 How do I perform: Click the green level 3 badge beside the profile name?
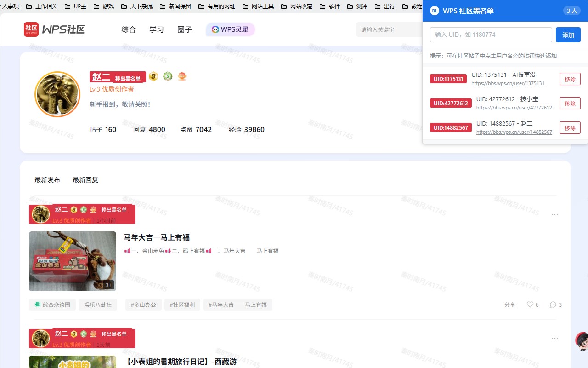pyautogui.click(x=168, y=76)
